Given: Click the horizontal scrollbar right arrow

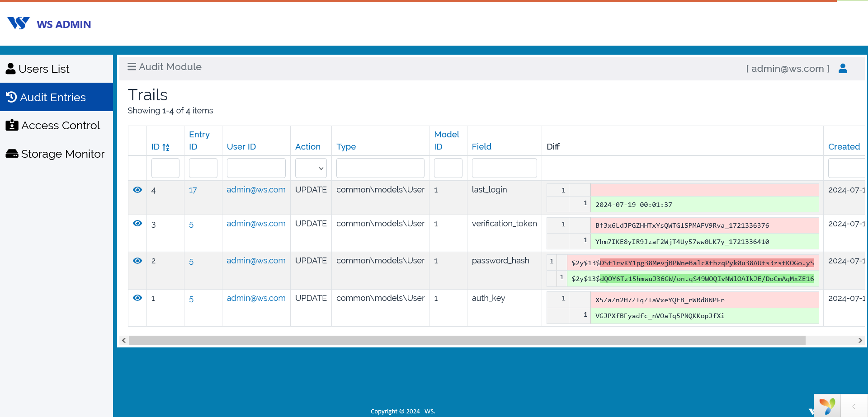Looking at the screenshot, I should (x=860, y=341).
